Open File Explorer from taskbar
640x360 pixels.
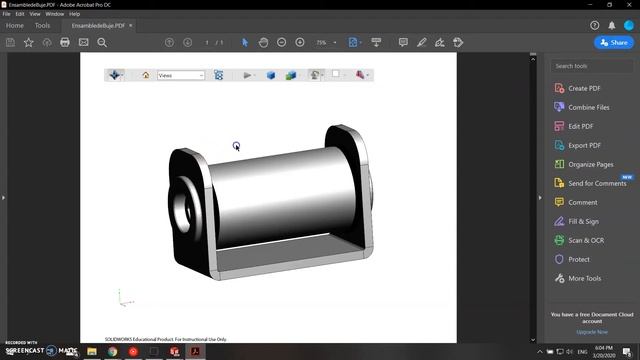pyautogui.click(x=92, y=351)
